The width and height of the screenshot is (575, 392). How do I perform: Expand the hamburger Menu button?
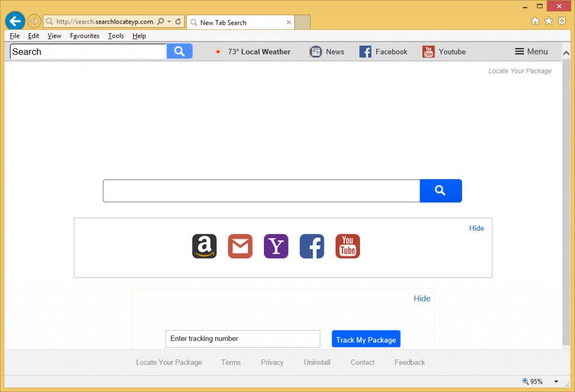[x=531, y=52]
